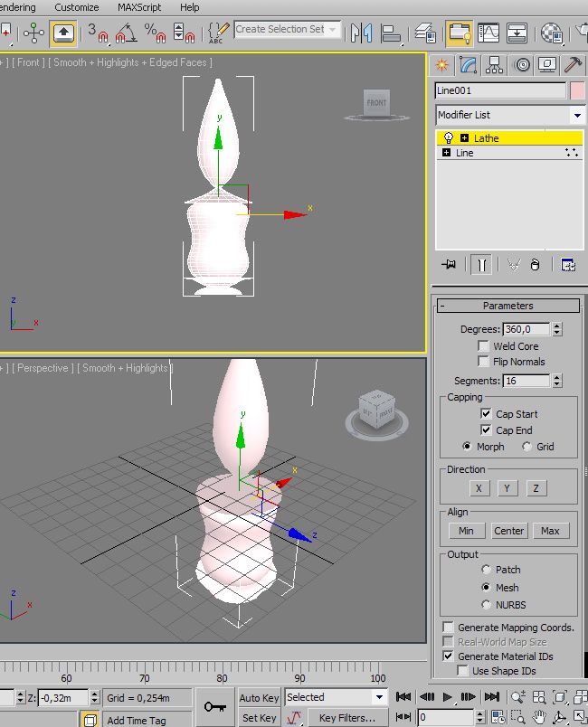Set lathe direction to Y
Image resolution: width=588 pixels, height=727 pixels.
pyautogui.click(x=507, y=488)
